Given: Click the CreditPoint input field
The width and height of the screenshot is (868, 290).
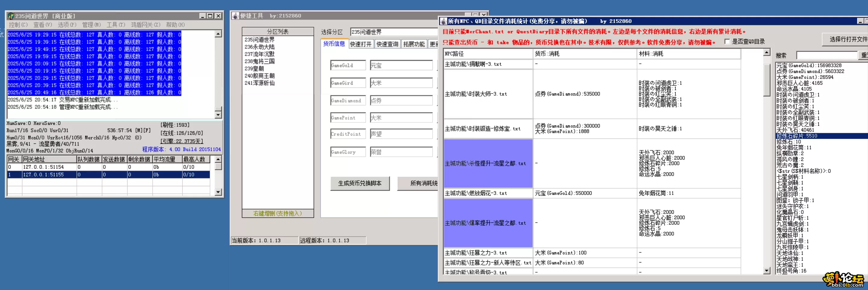Looking at the screenshot, I should (x=348, y=134).
